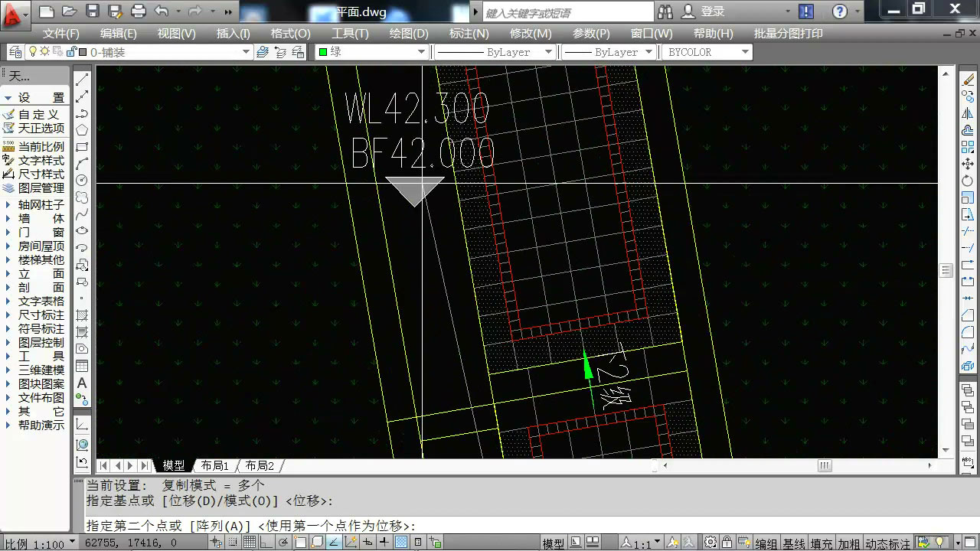
Task: Select the Mirror modify tool
Action: point(968,113)
